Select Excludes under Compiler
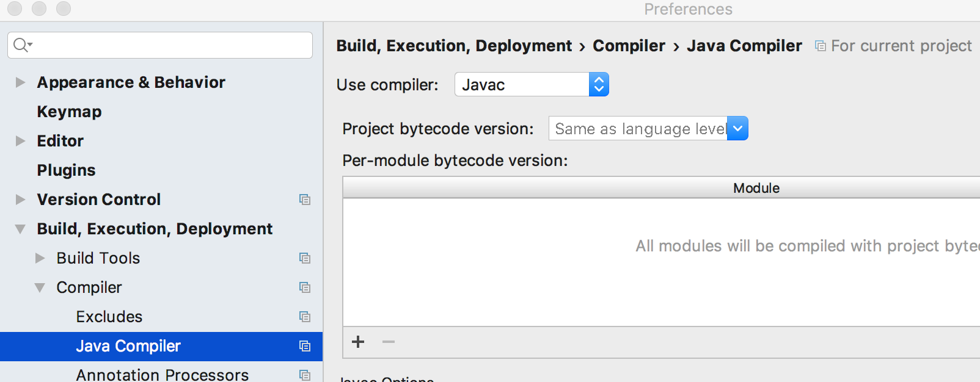980x382 pixels. click(109, 317)
